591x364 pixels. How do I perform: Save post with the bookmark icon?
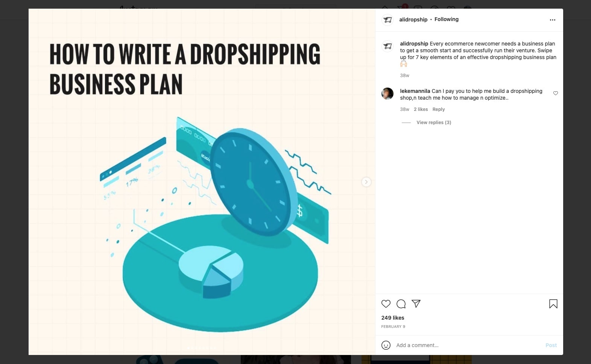[x=553, y=304]
